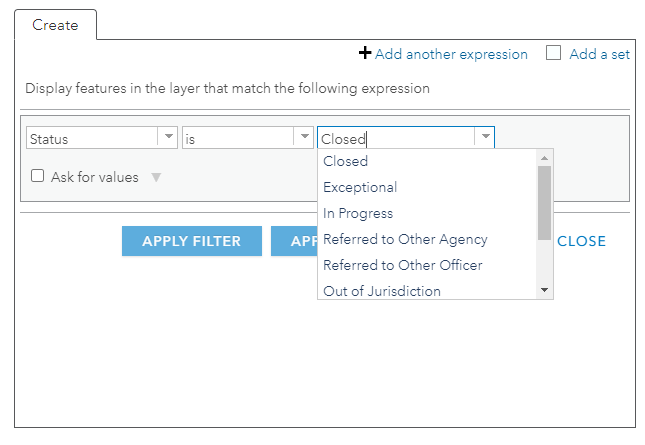Click the Close link
The height and width of the screenshot is (445, 645).
(x=581, y=241)
